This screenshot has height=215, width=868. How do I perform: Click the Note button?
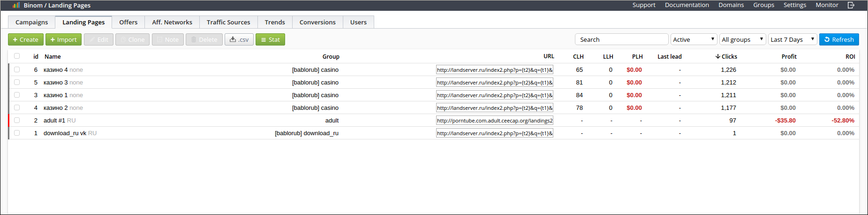tap(168, 39)
